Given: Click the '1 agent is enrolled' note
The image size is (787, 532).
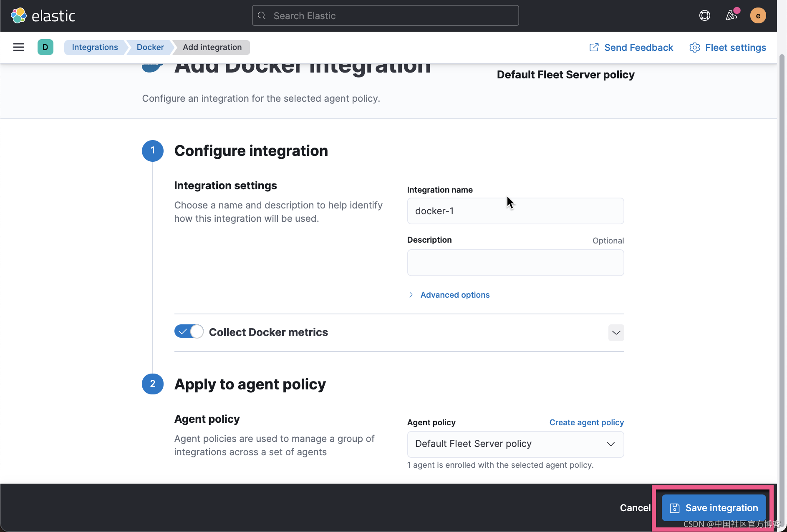Looking at the screenshot, I should coord(500,465).
